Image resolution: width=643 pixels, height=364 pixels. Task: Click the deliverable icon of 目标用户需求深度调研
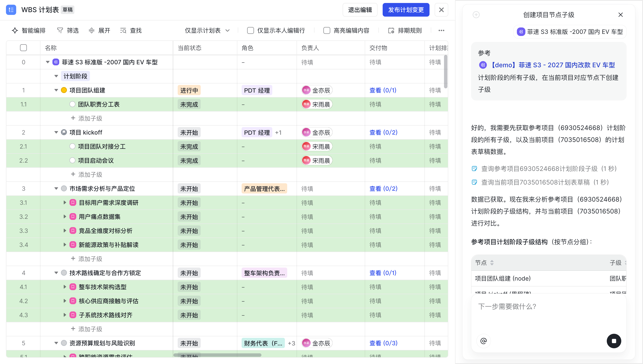(73, 202)
